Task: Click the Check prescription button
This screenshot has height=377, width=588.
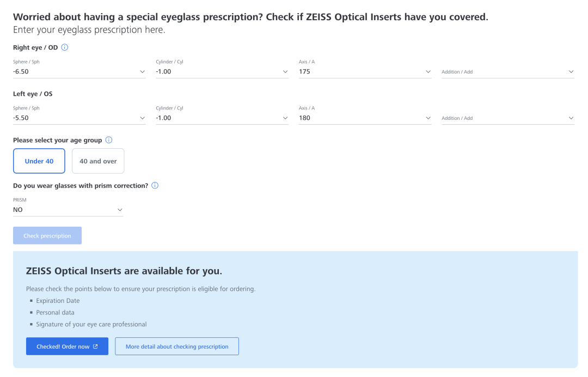Action: click(x=47, y=236)
